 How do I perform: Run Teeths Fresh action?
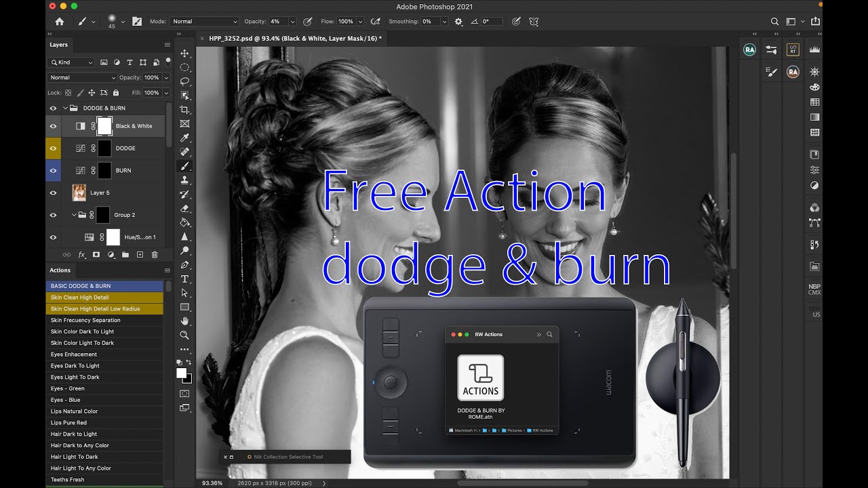[104, 480]
